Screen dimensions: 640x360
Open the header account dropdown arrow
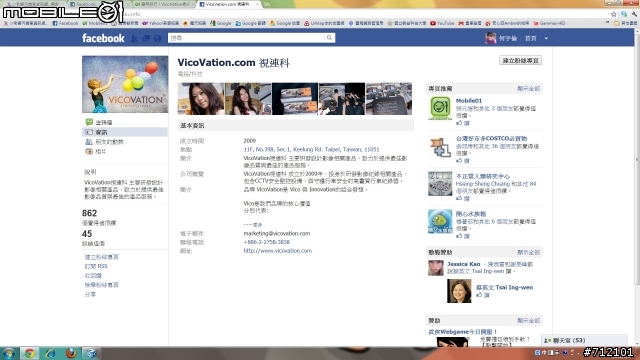pyautogui.click(x=546, y=38)
